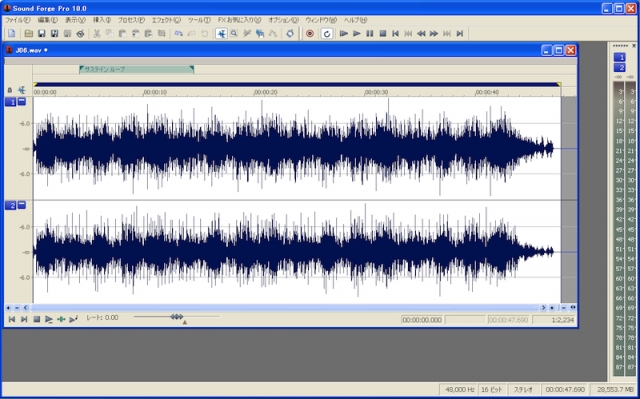Open the プロセス (Process) menu

point(131,20)
